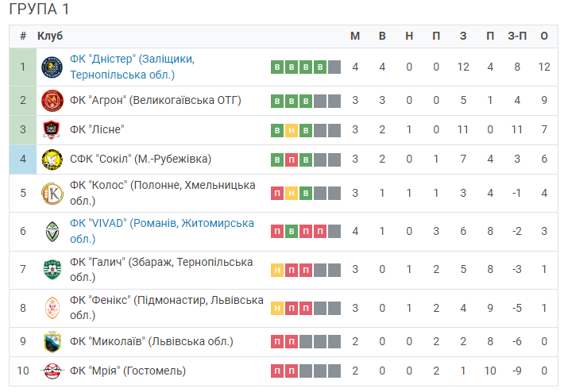Click the З-П column header
This screenshot has width=564, height=392.
pos(517,36)
